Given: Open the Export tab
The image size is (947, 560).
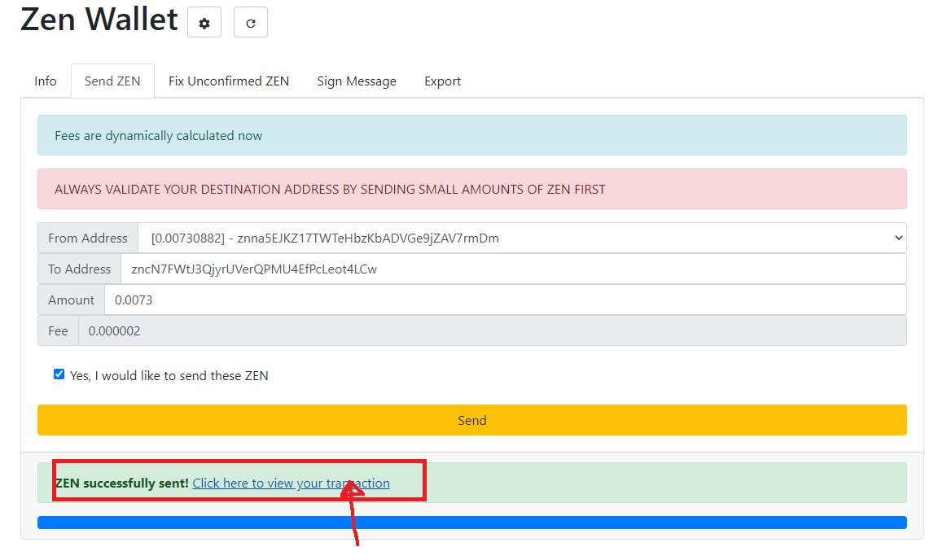Looking at the screenshot, I should click(443, 81).
